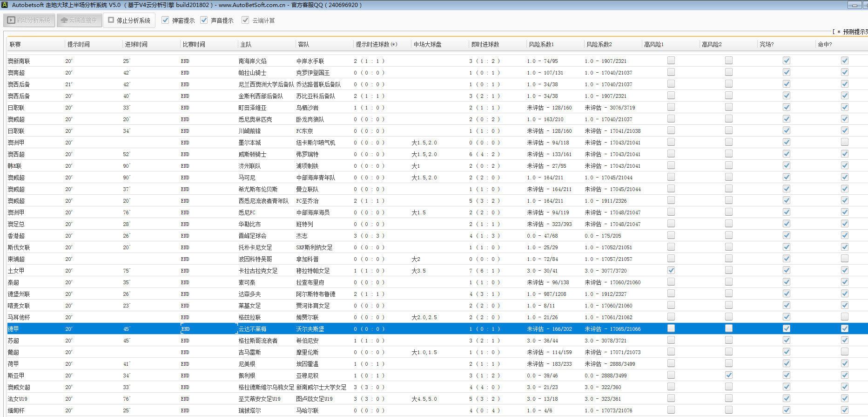Toggle 完场? checkbox in 香港超 row
The width and height of the screenshot is (868, 417).
786,235
